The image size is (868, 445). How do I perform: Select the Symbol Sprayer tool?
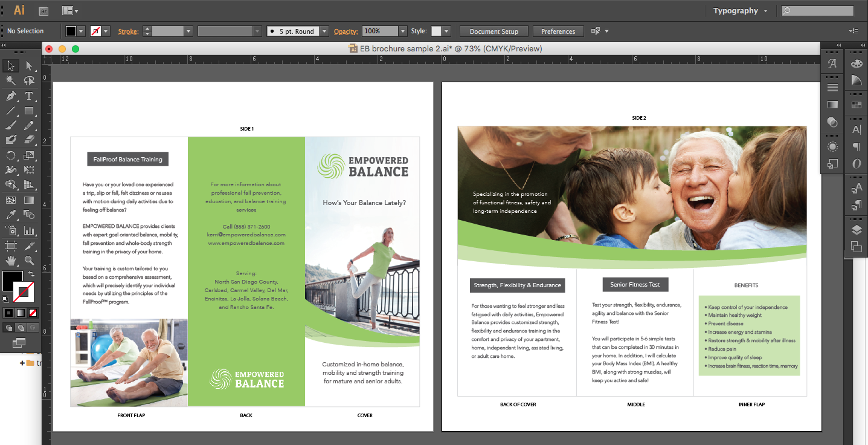tap(11, 230)
